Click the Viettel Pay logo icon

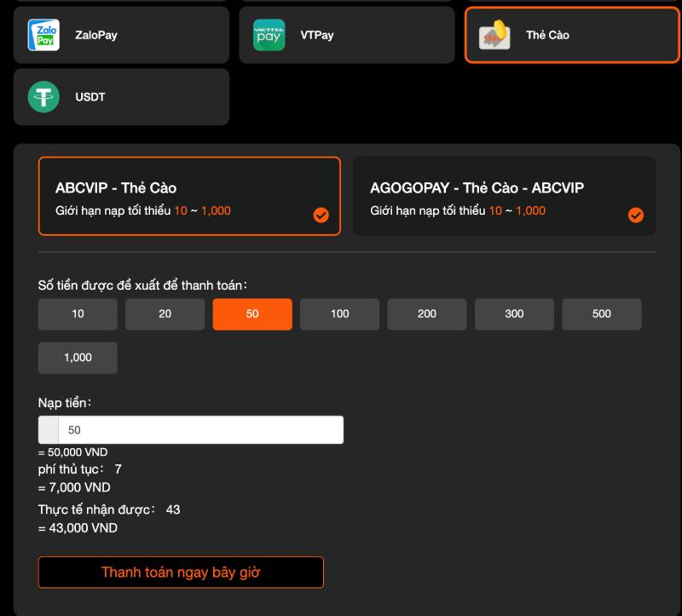coord(269,35)
